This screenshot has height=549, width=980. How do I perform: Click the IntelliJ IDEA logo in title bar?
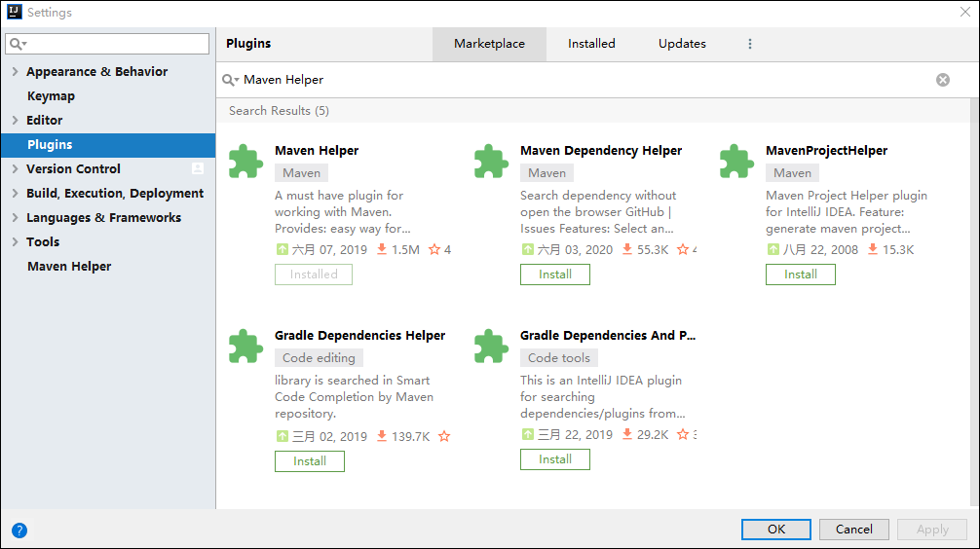(14, 12)
